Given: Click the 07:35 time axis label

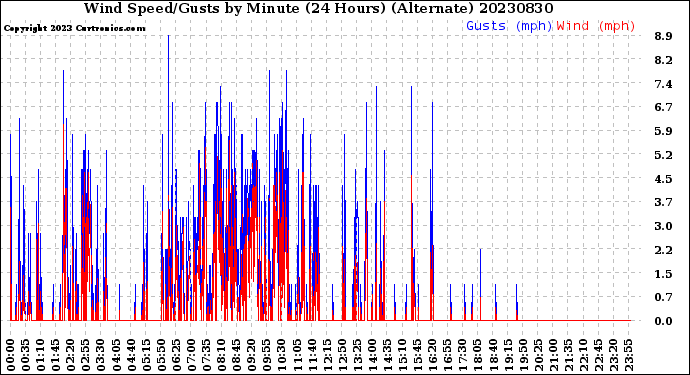Looking at the screenshot, I should (206, 355).
